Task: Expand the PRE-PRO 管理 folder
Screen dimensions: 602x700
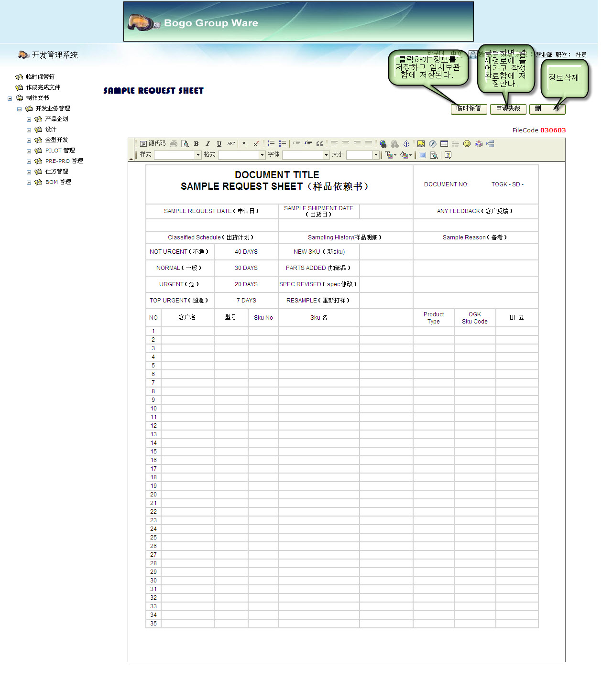Action: tap(29, 162)
